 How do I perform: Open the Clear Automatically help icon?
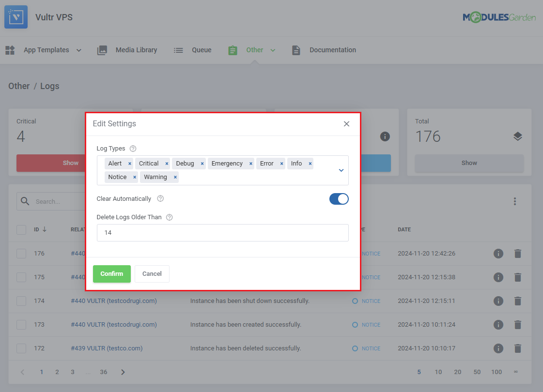160,198
